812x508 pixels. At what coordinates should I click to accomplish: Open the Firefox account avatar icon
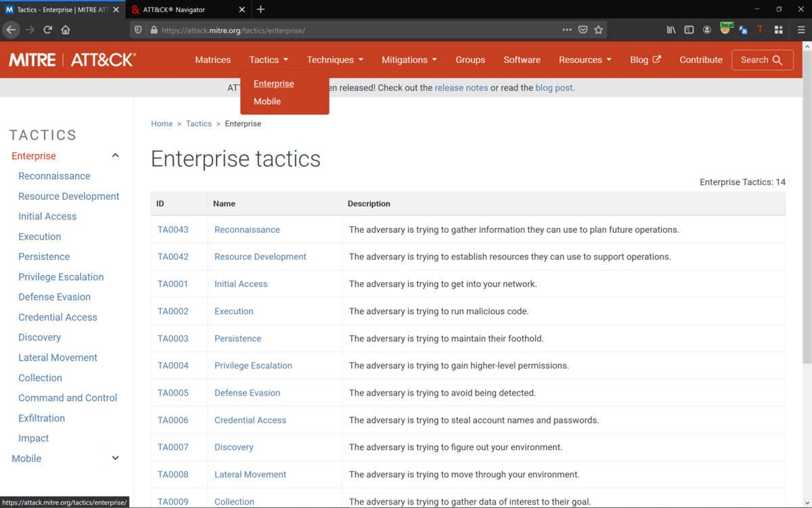click(x=707, y=30)
